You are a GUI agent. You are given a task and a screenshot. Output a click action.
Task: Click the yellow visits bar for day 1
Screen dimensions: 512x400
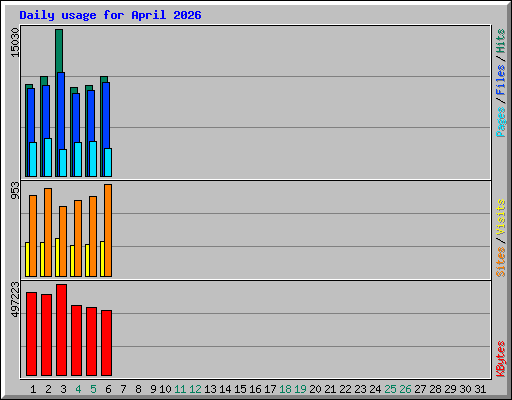click(x=27, y=259)
